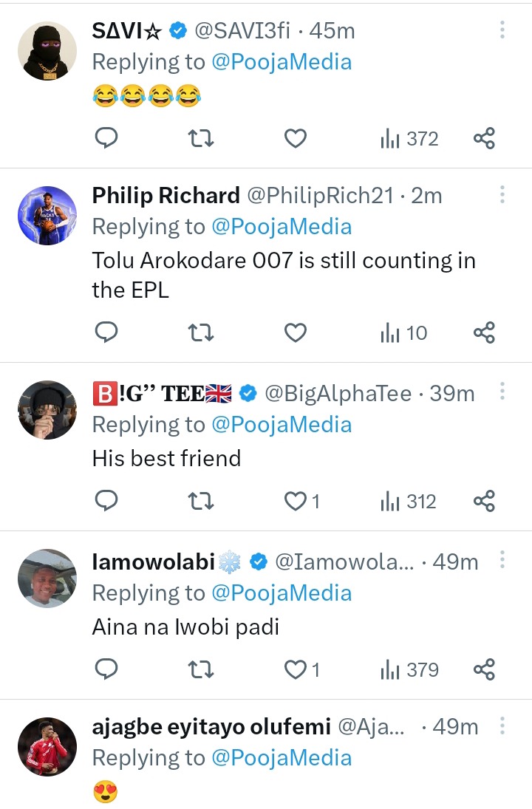532x809 pixels.
Task: Open ajagbe eyitayo olufemi's profile picture
Action: pyautogui.click(x=47, y=746)
